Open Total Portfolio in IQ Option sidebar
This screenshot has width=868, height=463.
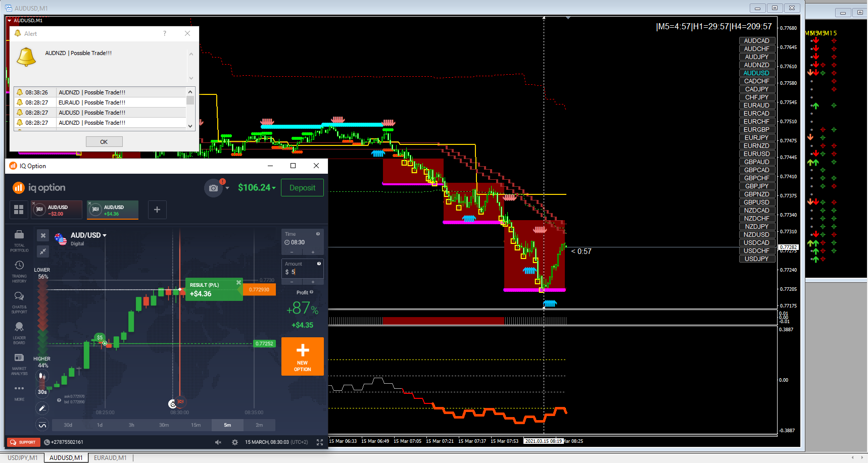(19, 241)
